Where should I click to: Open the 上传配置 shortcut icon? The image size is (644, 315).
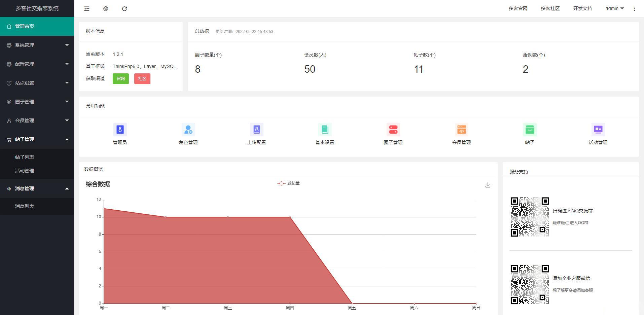pos(256,130)
